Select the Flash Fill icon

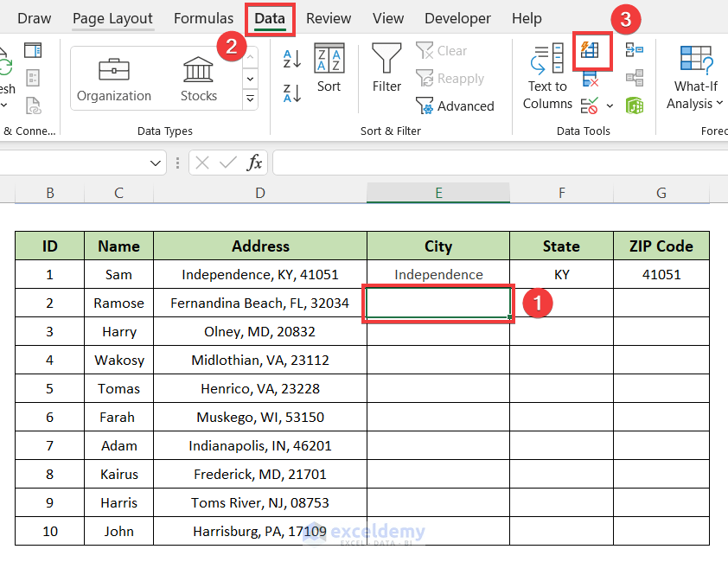(x=591, y=50)
